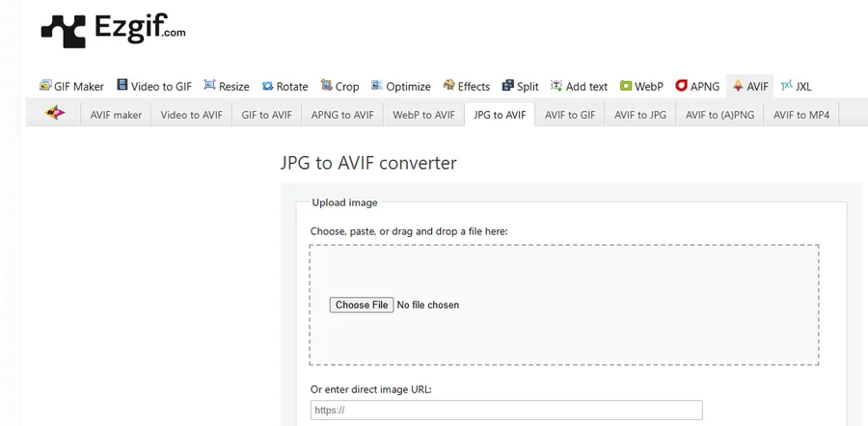The image size is (868, 426).
Task: Select the Resize tool
Action: (226, 86)
